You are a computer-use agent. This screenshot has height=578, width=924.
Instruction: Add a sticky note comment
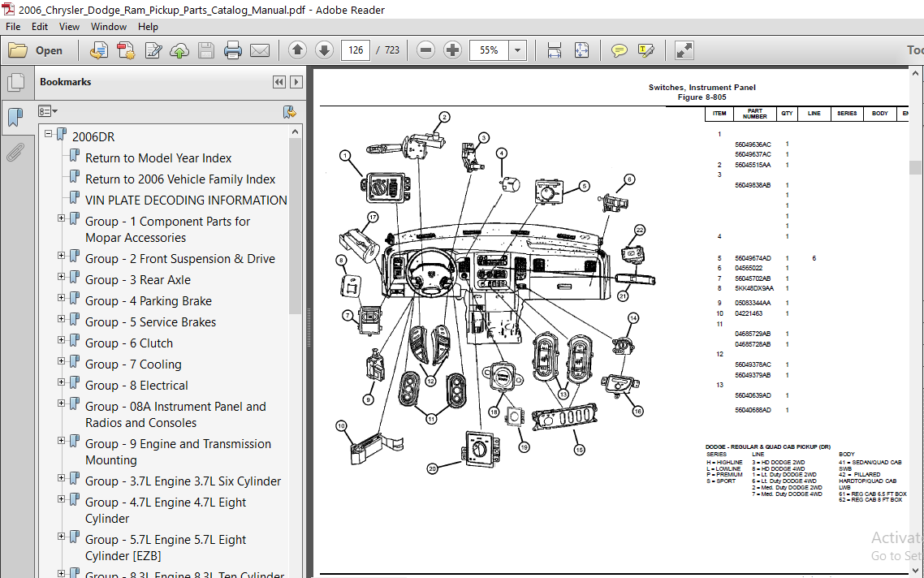click(x=620, y=50)
